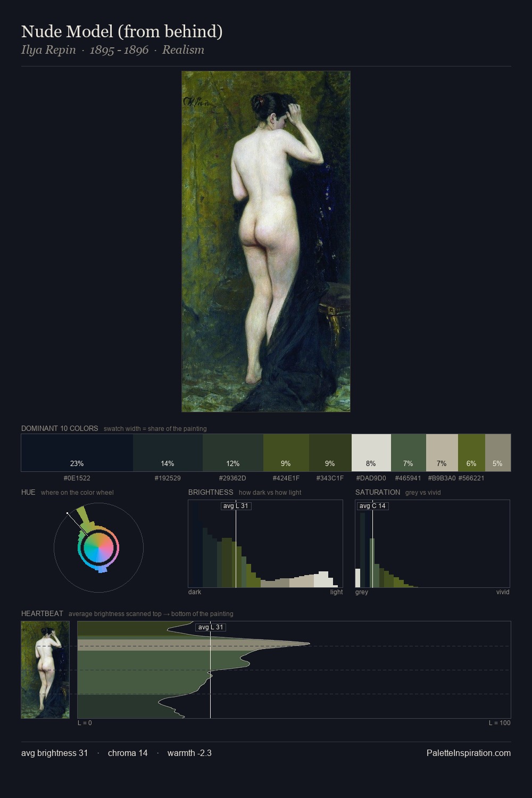Click the main painting image
Viewport: 532px width, 798px height.
(266, 242)
